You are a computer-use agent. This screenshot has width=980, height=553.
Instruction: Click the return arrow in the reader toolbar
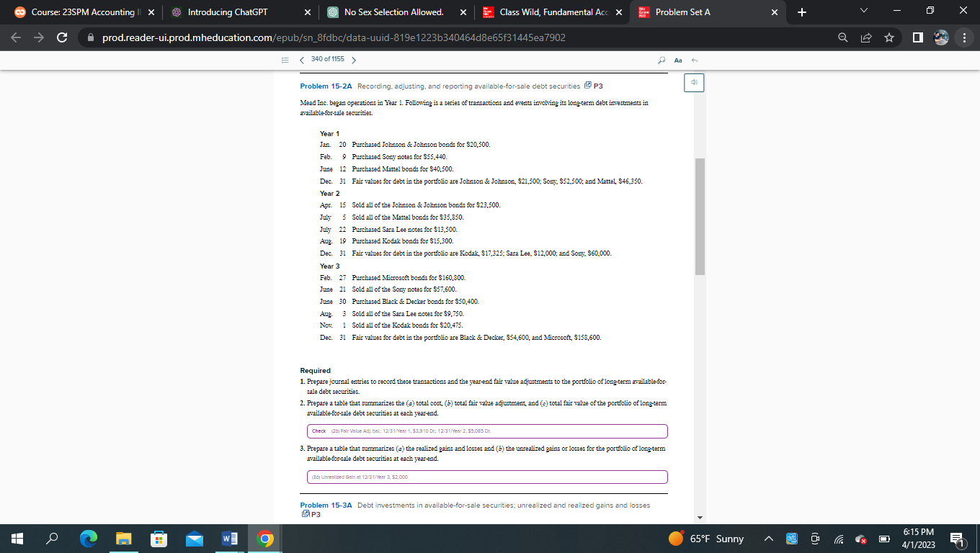point(695,60)
